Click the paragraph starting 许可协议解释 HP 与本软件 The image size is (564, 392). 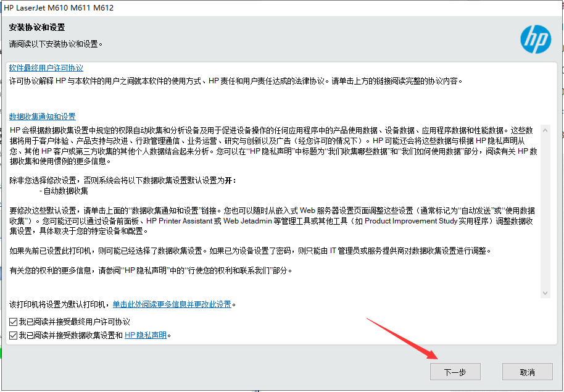(236, 81)
